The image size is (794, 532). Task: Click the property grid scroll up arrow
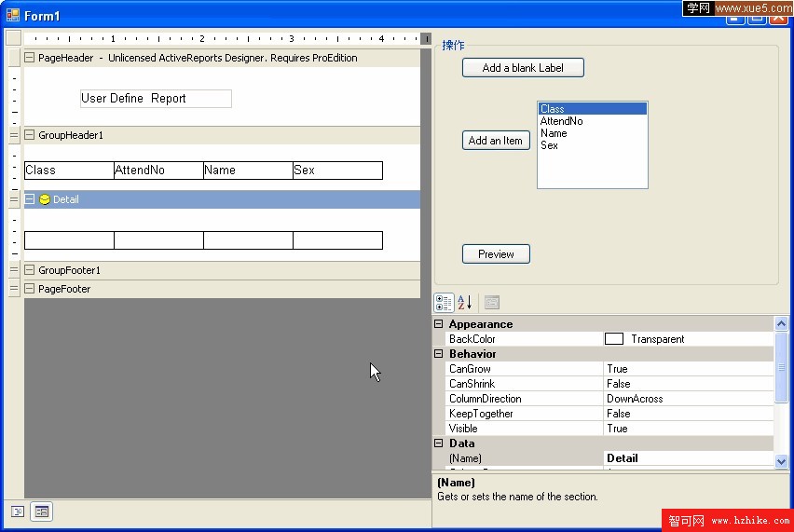click(781, 323)
